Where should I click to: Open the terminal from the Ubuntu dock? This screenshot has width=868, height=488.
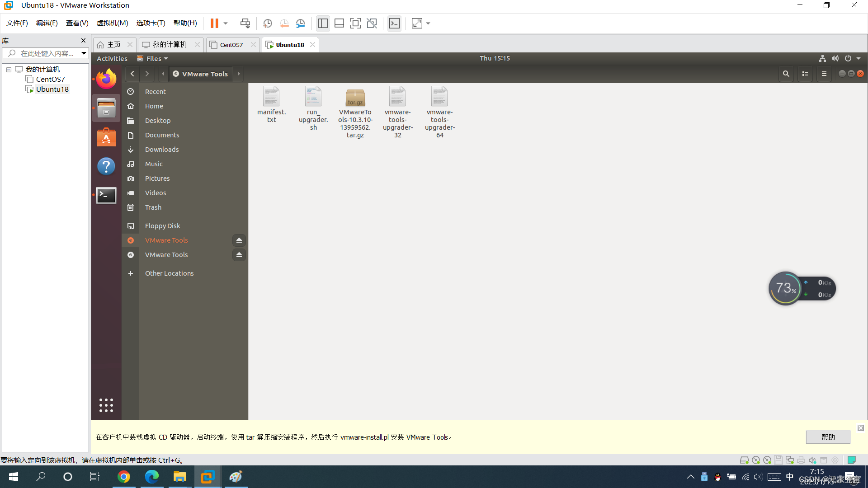[x=106, y=195]
